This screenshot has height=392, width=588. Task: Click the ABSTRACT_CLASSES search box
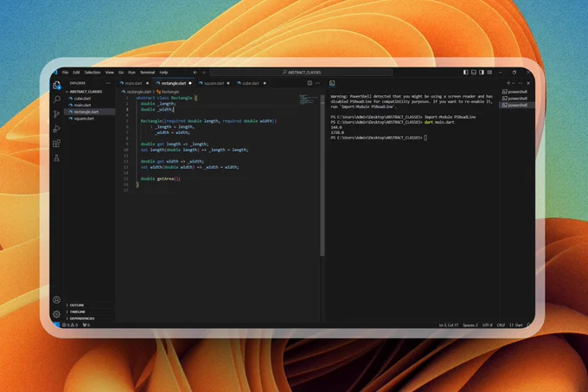click(301, 73)
